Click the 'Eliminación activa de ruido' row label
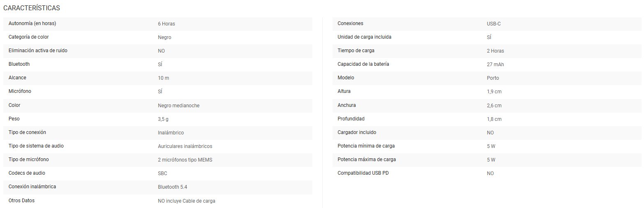Screen dimensions: 644x208 (38, 51)
